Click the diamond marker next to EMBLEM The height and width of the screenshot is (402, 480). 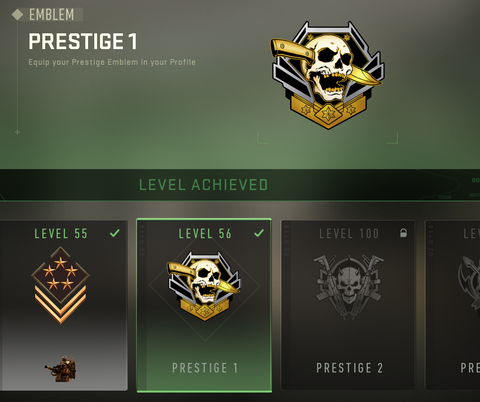(x=17, y=15)
